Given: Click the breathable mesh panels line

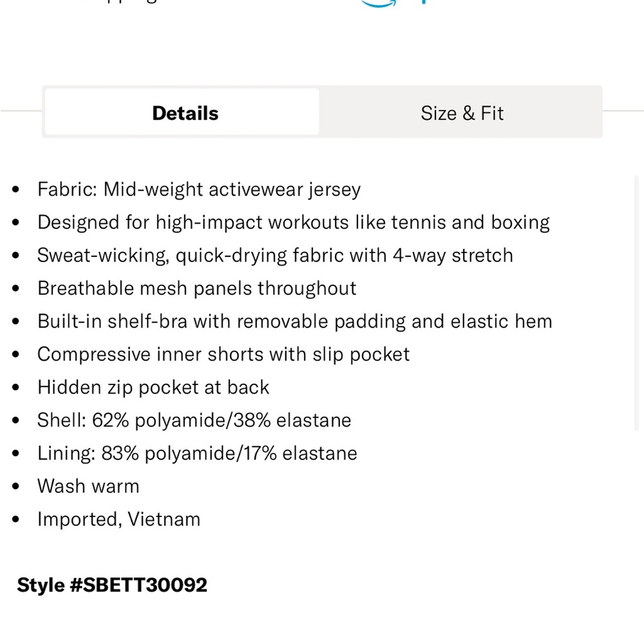Looking at the screenshot, I should pyautogui.click(x=196, y=289).
